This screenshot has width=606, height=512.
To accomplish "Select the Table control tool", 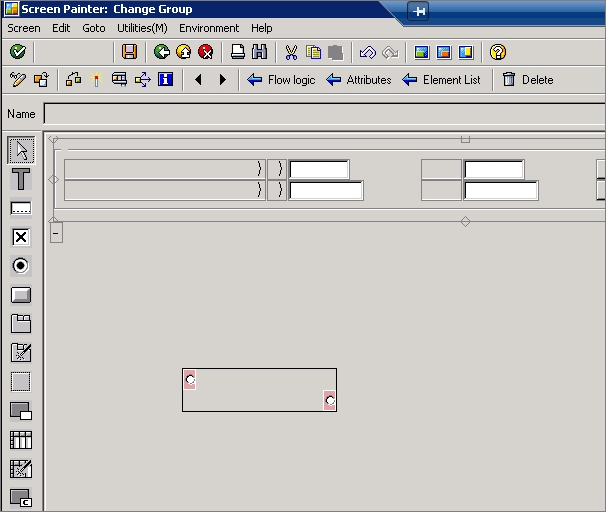I will tap(20, 440).
